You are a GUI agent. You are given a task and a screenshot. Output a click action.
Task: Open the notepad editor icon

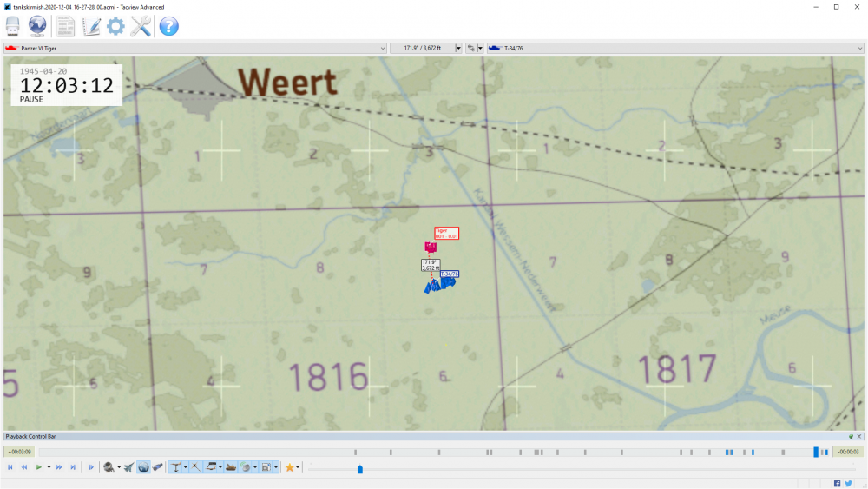91,26
